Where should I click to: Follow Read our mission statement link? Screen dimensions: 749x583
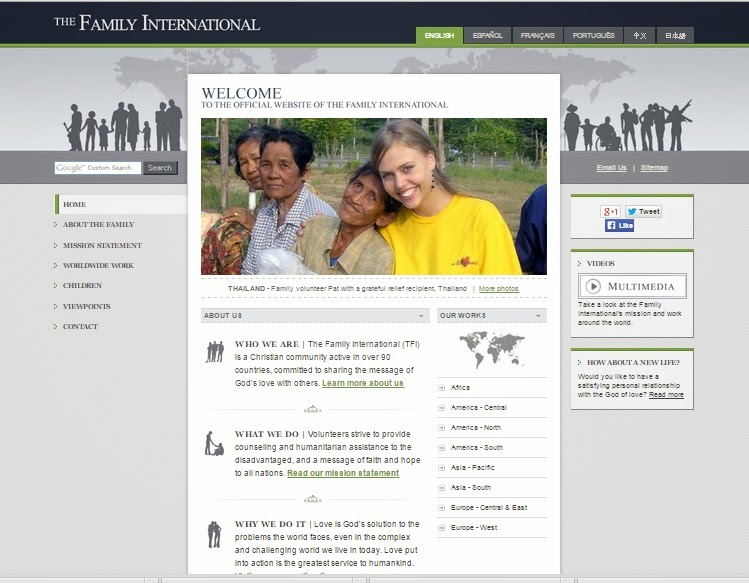coord(343,473)
